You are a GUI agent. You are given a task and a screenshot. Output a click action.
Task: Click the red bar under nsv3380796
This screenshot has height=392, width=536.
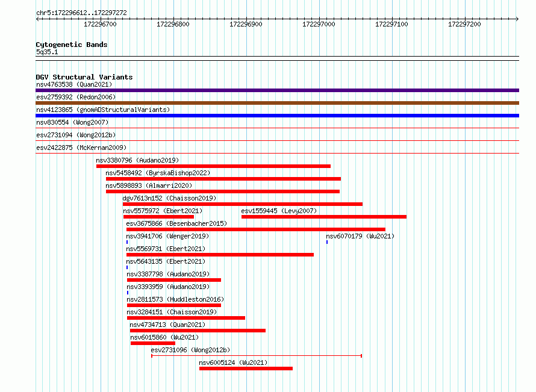(213, 166)
